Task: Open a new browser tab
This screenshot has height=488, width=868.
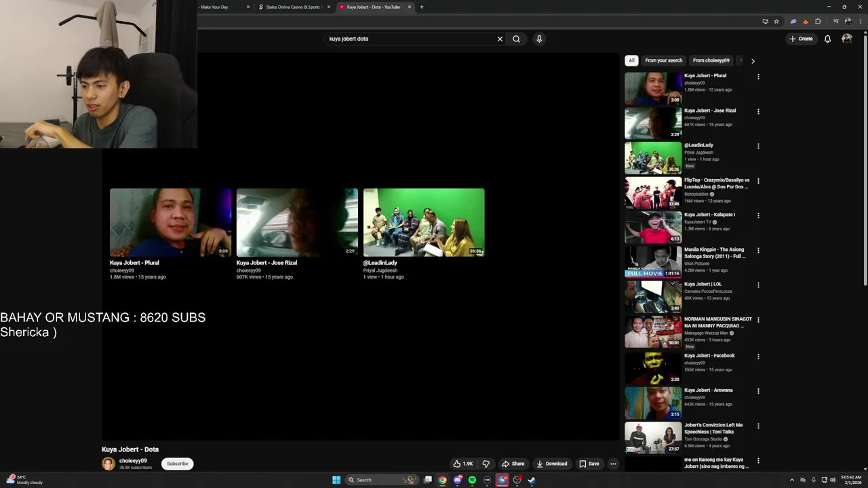Action: pos(421,7)
